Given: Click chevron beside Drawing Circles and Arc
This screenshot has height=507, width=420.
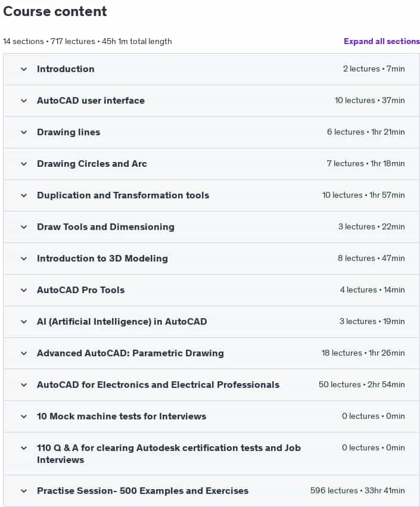Looking at the screenshot, I should 24,164.
